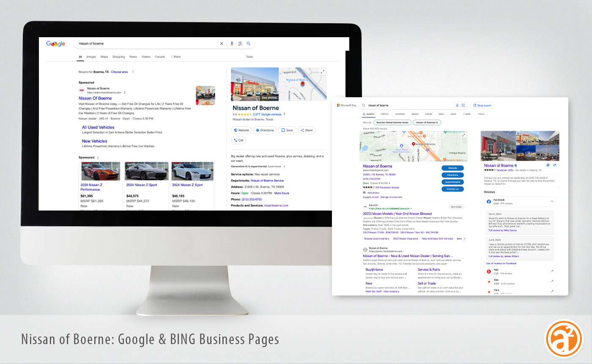Open Google Shopping tab
Screen dimensions: 592x364
(118, 57)
